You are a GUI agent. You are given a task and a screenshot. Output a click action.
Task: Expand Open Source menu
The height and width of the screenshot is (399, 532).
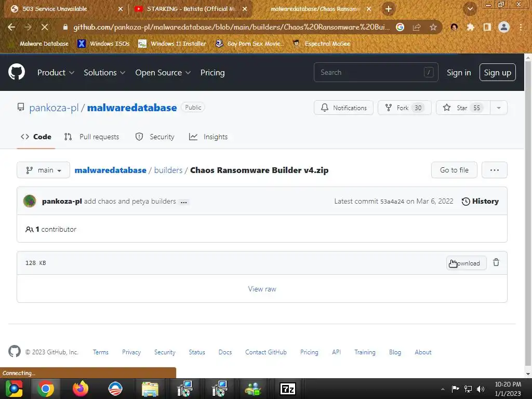pos(163,73)
